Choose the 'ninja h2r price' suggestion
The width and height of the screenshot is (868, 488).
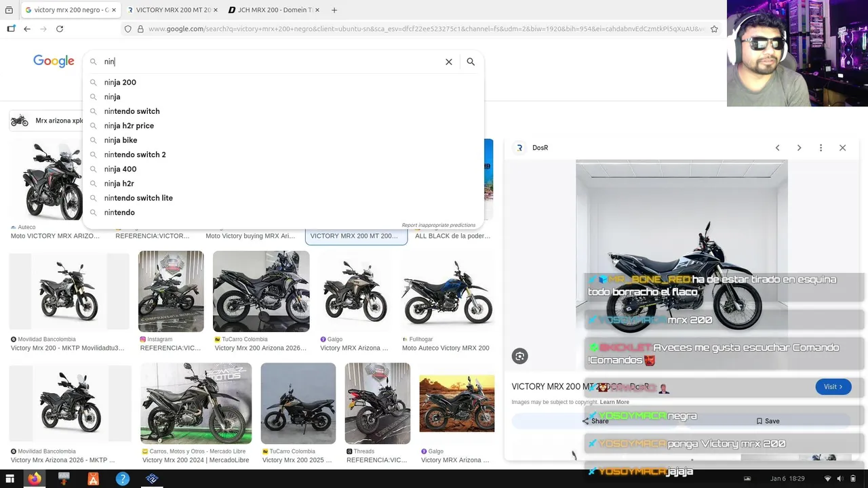point(283,125)
